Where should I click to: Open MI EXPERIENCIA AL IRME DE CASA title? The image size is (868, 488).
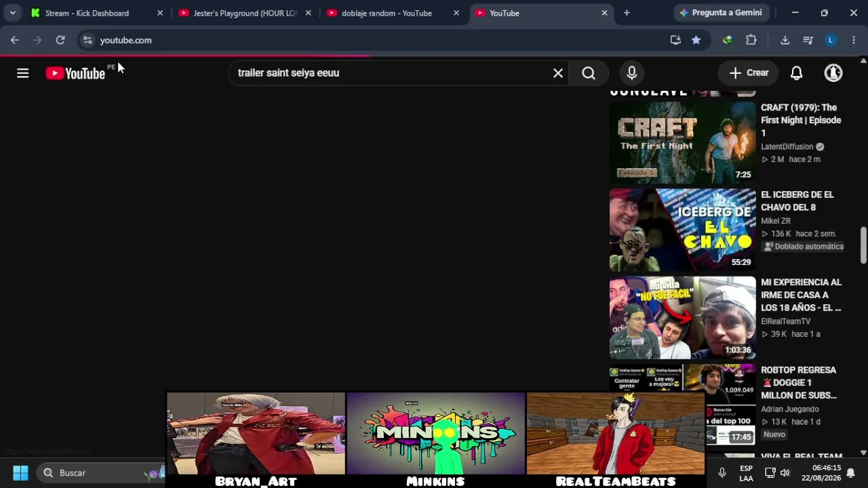[x=801, y=295]
